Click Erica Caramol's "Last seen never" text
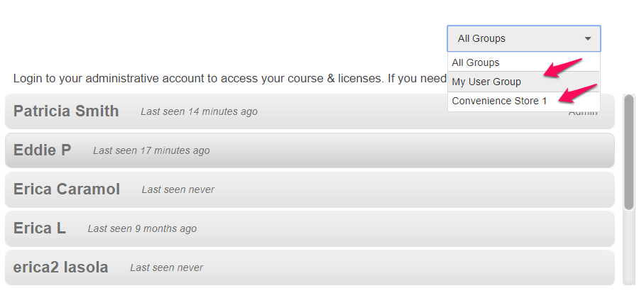 click(178, 189)
